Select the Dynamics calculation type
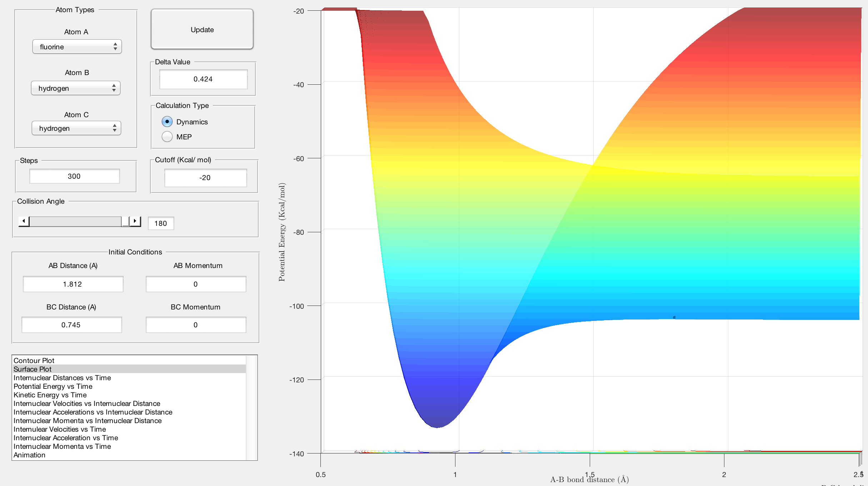 pyautogui.click(x=167, y=122)
